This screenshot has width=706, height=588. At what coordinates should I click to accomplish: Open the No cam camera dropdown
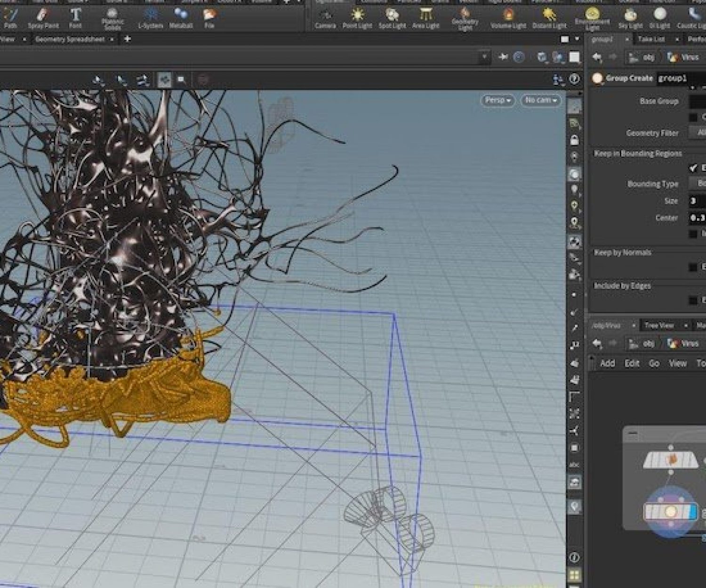(540, 100)
